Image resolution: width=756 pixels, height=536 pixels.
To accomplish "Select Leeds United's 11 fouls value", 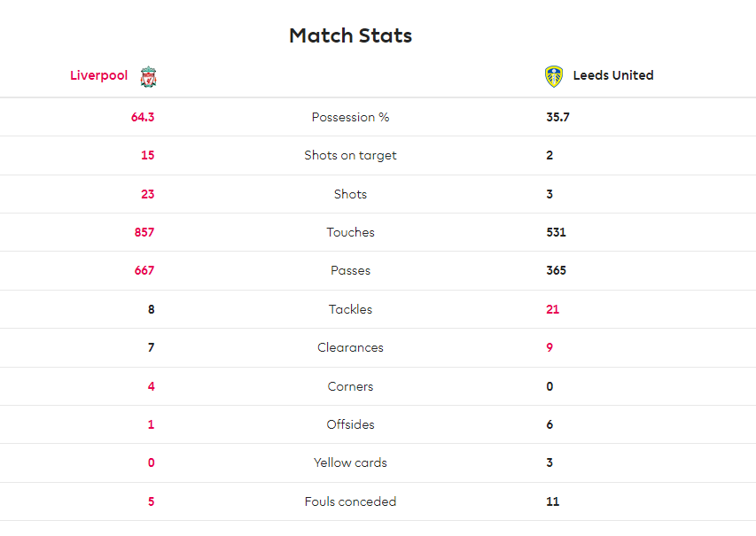I will pos(552,501).
